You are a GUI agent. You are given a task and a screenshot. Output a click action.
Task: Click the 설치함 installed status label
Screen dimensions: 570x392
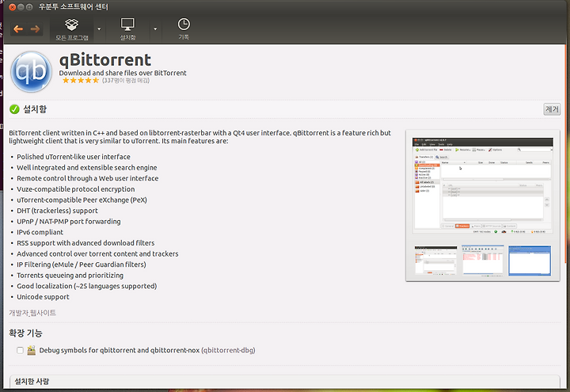pyautogui.click(x=35, y=109)
